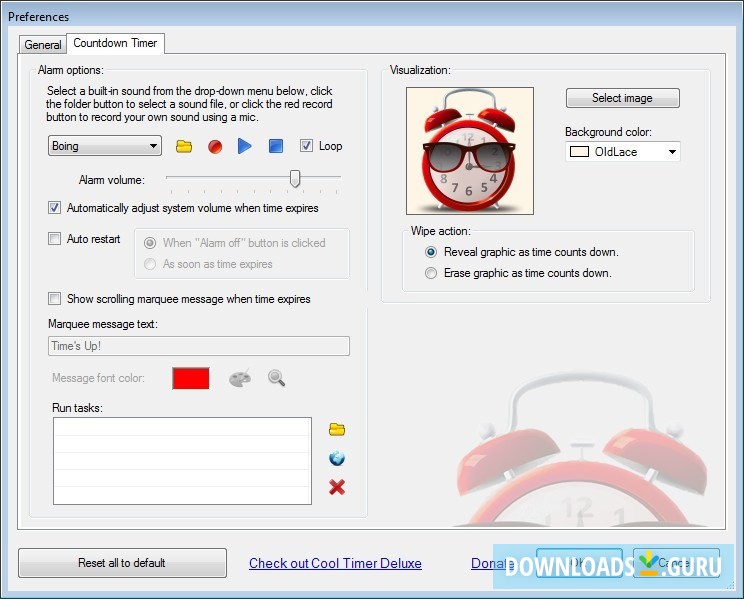Click the Alarm volume slider handle
This screenshot has width=744, height=599.
click(x=295, y=178)
